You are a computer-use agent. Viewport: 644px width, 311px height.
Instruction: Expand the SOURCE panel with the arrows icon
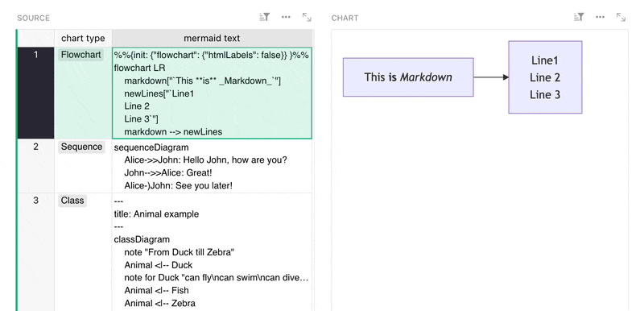coord(307,17)
